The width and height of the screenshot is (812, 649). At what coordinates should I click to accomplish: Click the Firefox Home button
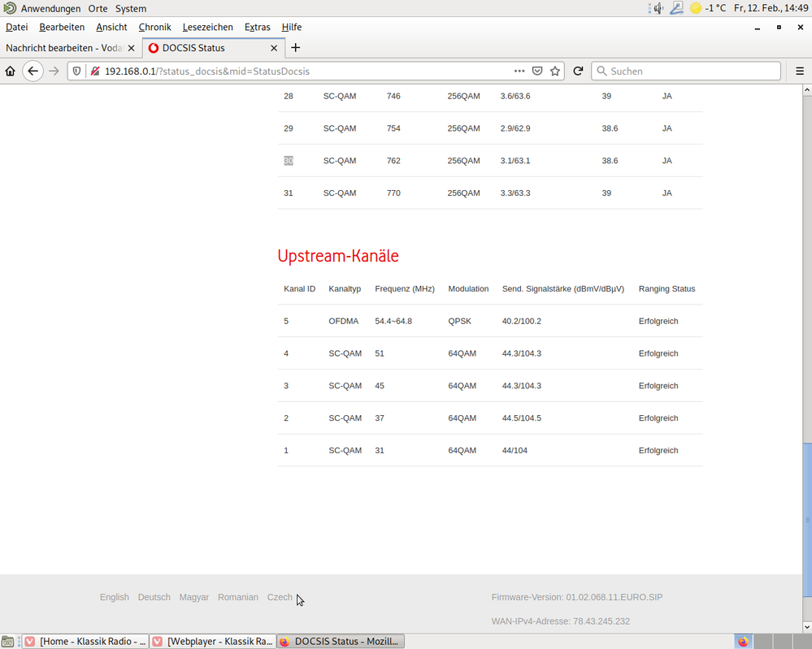11,71
